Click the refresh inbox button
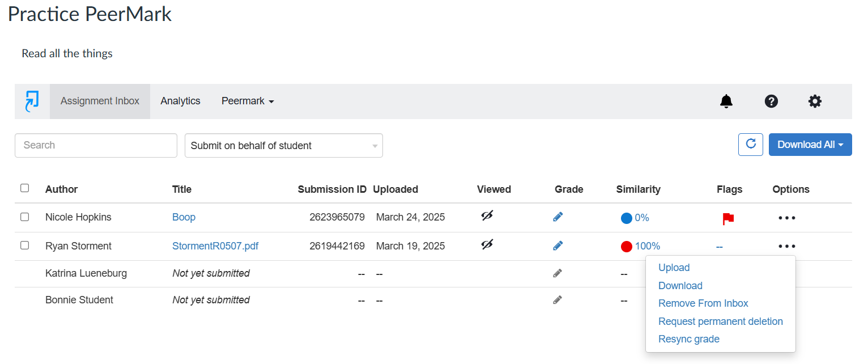Screen dimensions: 868x364 (751, 145)
